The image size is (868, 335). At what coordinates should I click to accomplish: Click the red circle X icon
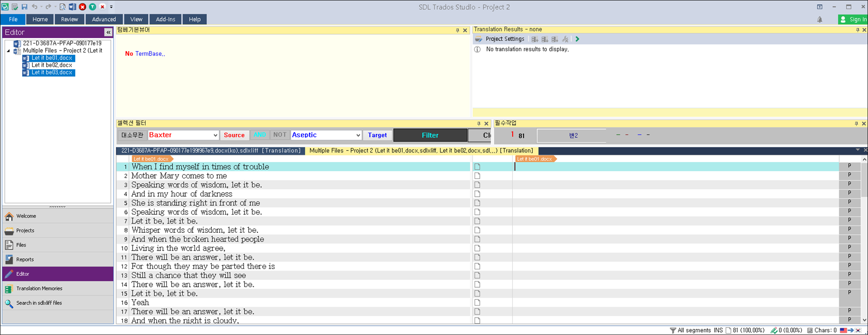(x=82, y=7)
